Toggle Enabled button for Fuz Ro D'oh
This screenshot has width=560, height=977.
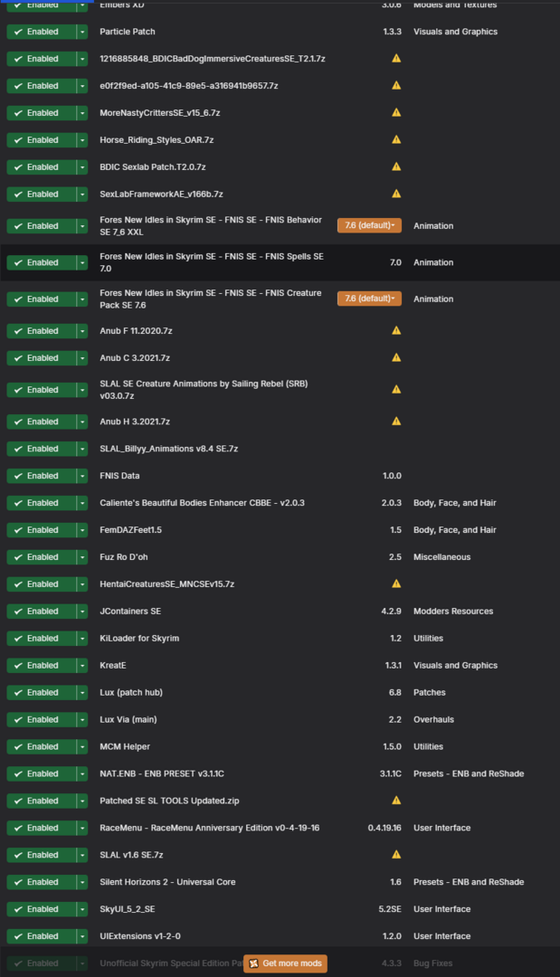tap(41, 557)
